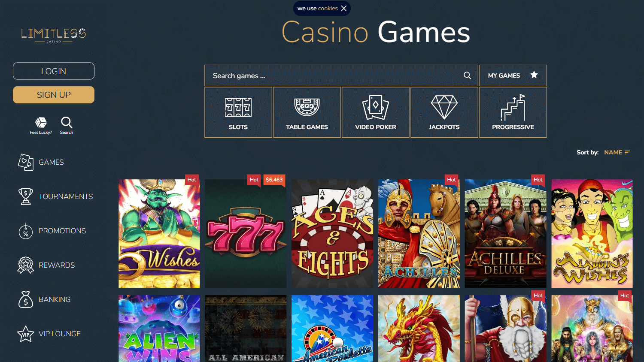The width and height of the screenshot is (644, 362).
Task: Toggle the My Games star filter
Action: click(513, 75)
